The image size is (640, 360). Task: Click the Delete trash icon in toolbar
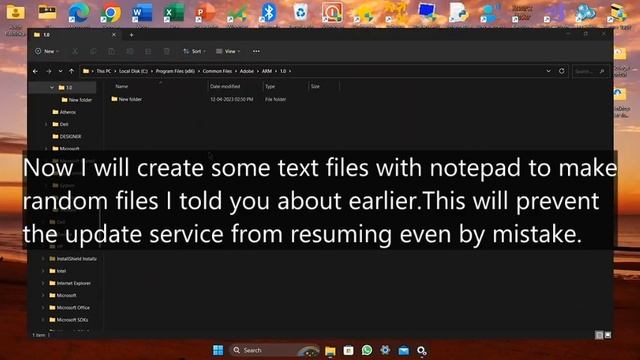tap(167, 51)
